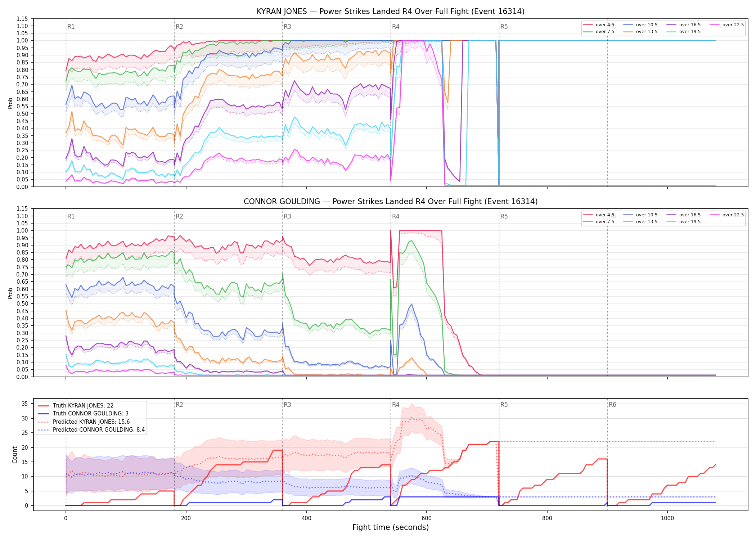This screenshot has height=540, width=756.
Task: Click 'over 16.5' label in CONNOR GOULDING legend
Action: 690,215
